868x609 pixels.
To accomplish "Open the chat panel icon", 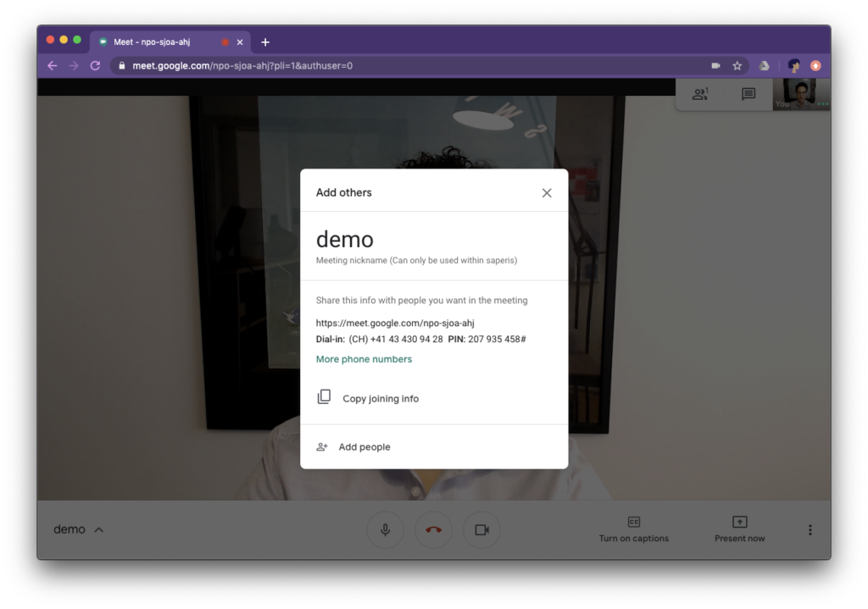I will coord(747,94).
